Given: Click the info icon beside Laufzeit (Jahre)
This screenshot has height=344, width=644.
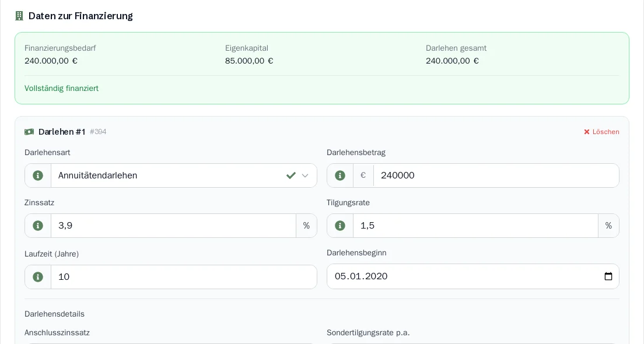Looking at the screenshot, I should [38, 277].
